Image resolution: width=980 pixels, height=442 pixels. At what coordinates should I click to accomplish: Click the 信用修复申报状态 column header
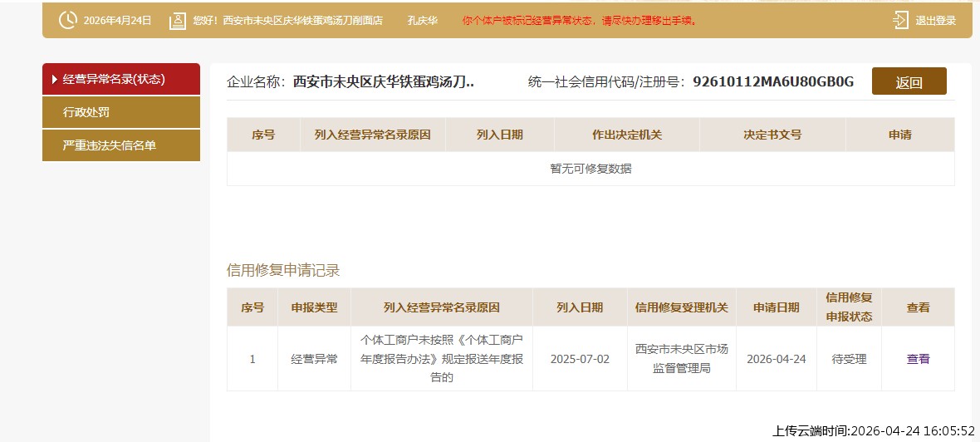tap(849, 307)
